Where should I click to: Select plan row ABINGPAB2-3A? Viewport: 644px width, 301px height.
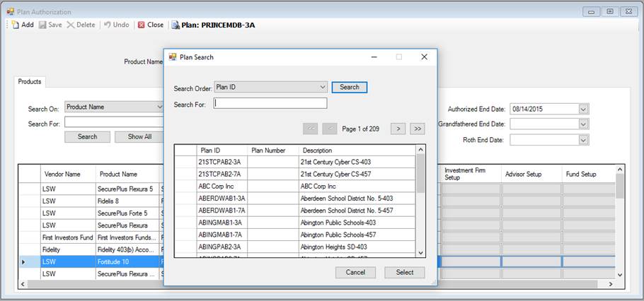(x=295, y=247)
